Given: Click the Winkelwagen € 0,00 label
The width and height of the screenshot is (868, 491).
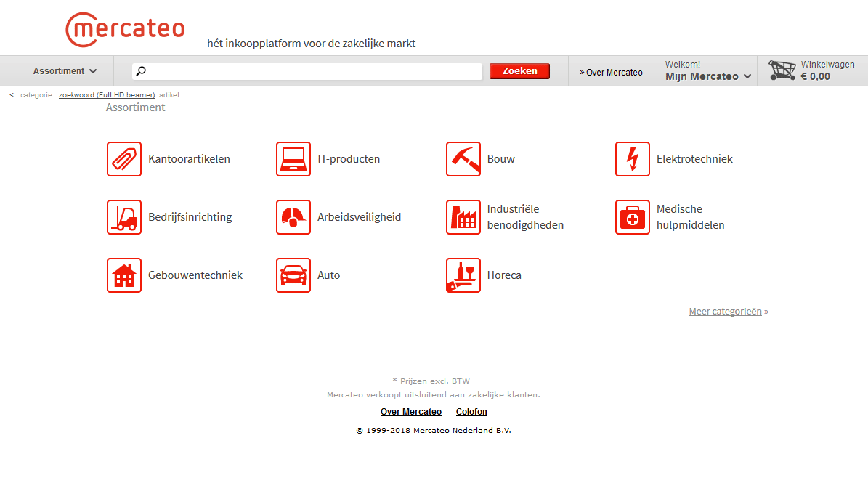Looking at the screenshot, I should tap(827, 70).
